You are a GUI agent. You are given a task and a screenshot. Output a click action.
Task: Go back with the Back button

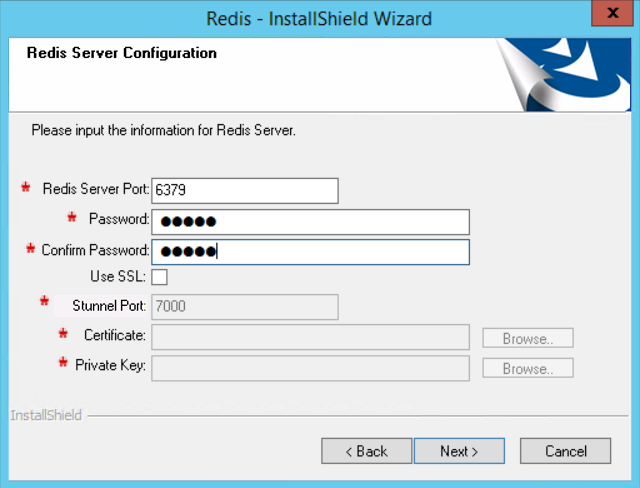(367, 451)
